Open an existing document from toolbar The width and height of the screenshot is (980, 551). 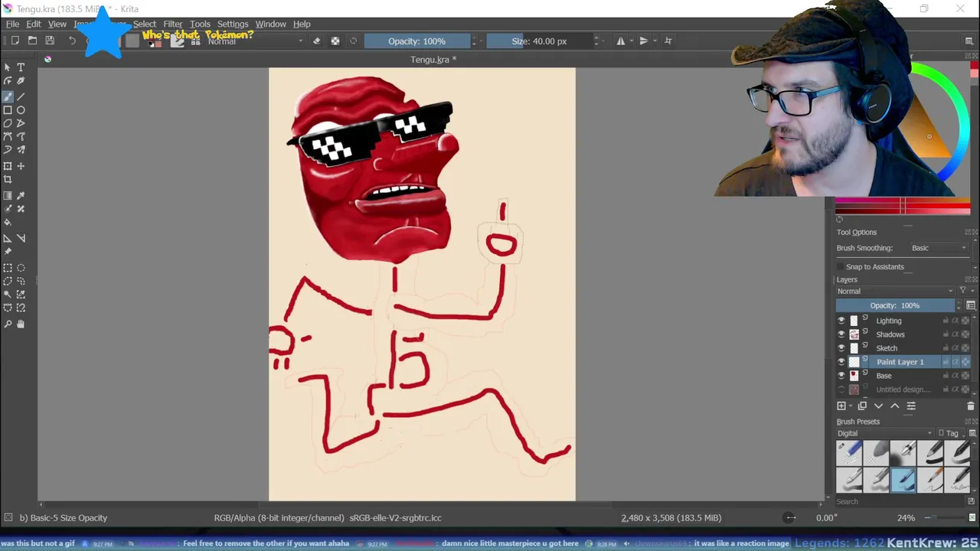[x=32, y=41]
